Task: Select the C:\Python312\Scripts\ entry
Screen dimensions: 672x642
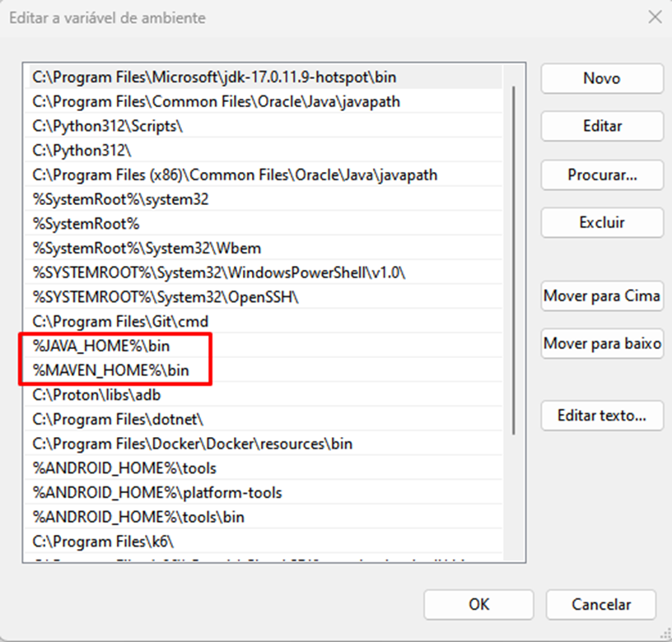Action: click(264, 126)
